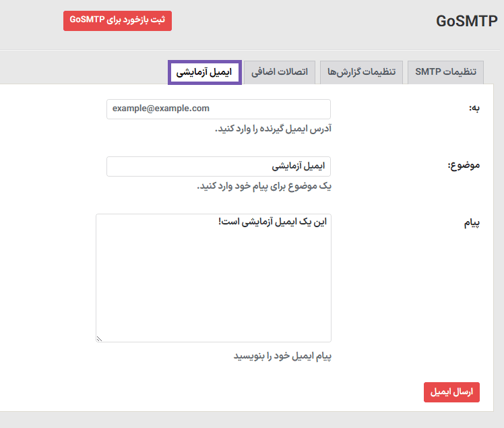
Task: Click the GoSMTP page title
Action: (x=466, y=20)
